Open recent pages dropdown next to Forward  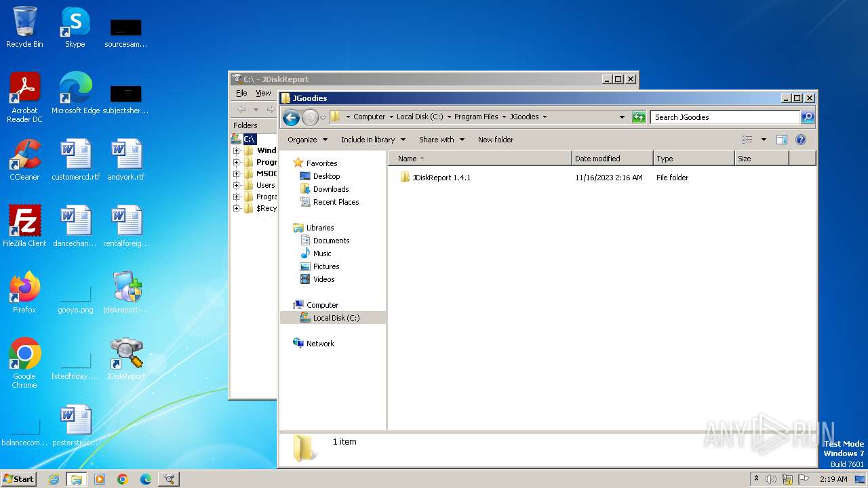coord(323,117)
